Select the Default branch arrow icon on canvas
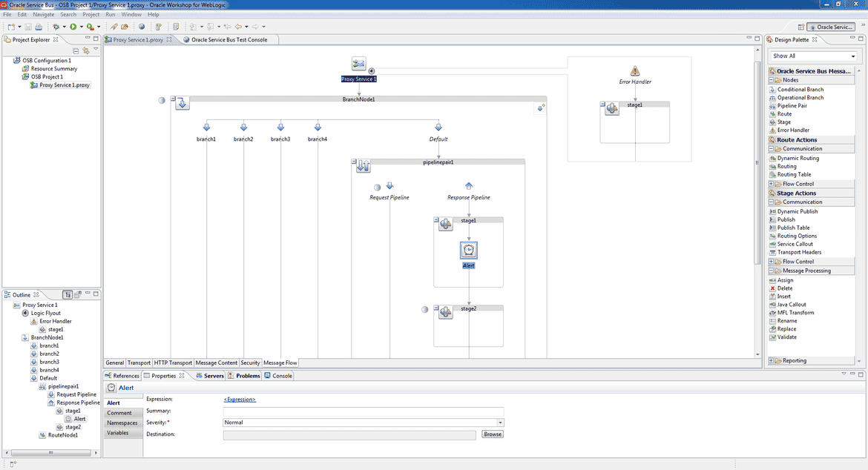 pyautogui.click(x=438, y=128)
